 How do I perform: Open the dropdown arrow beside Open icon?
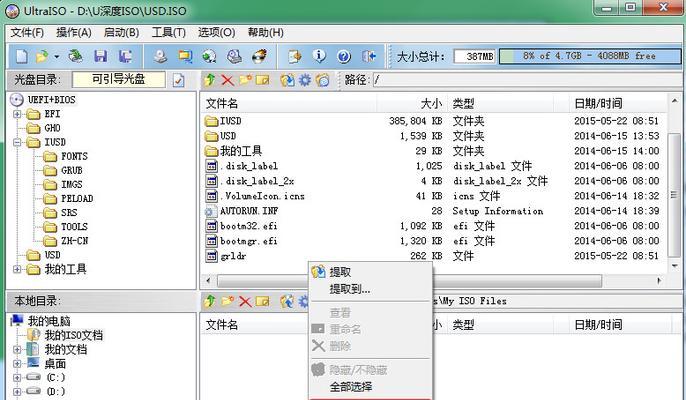tap(56, 56)
